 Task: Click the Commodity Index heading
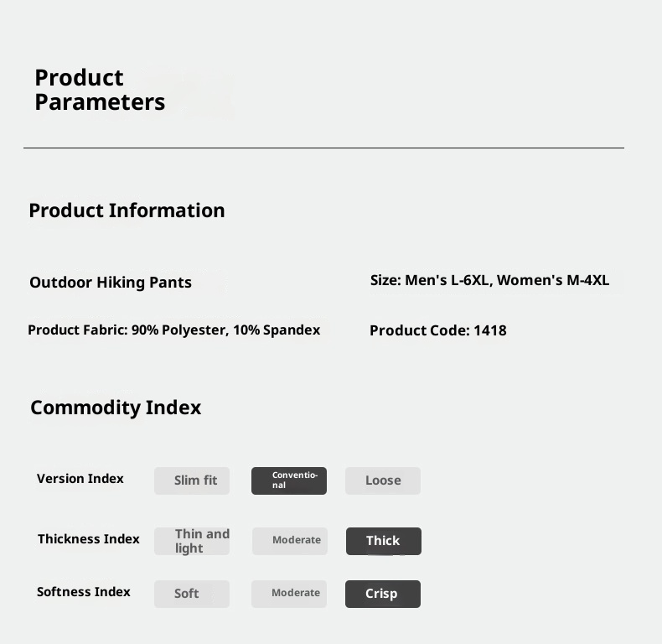tap(116, 408)
